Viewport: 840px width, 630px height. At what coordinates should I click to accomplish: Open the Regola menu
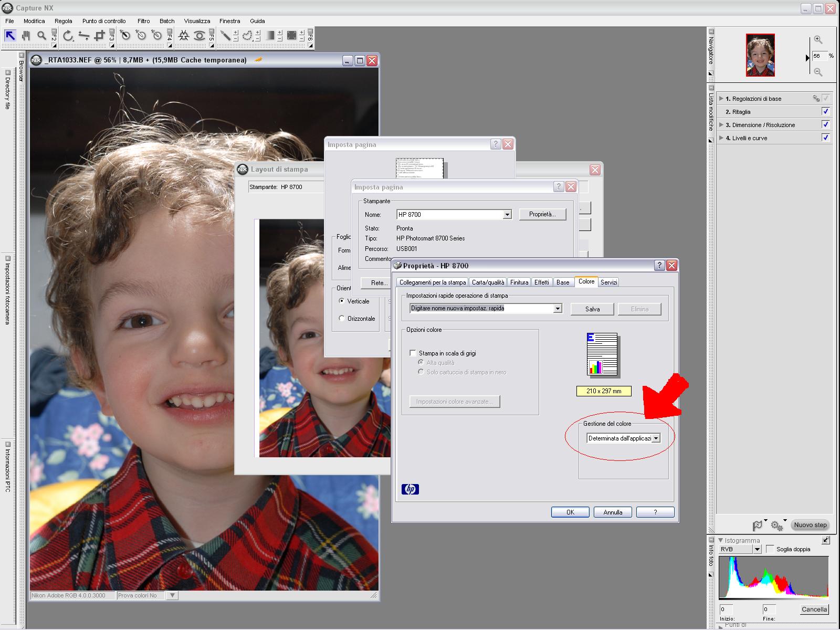coord(64,21)
